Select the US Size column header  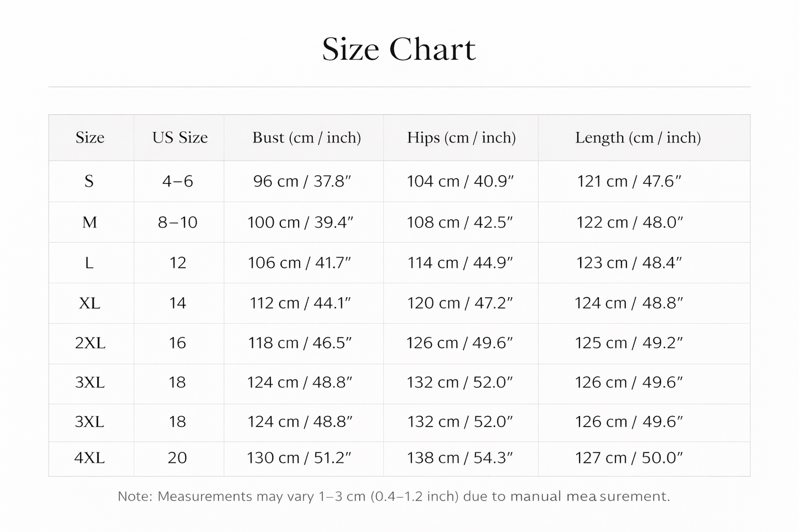tap(180, 138)
